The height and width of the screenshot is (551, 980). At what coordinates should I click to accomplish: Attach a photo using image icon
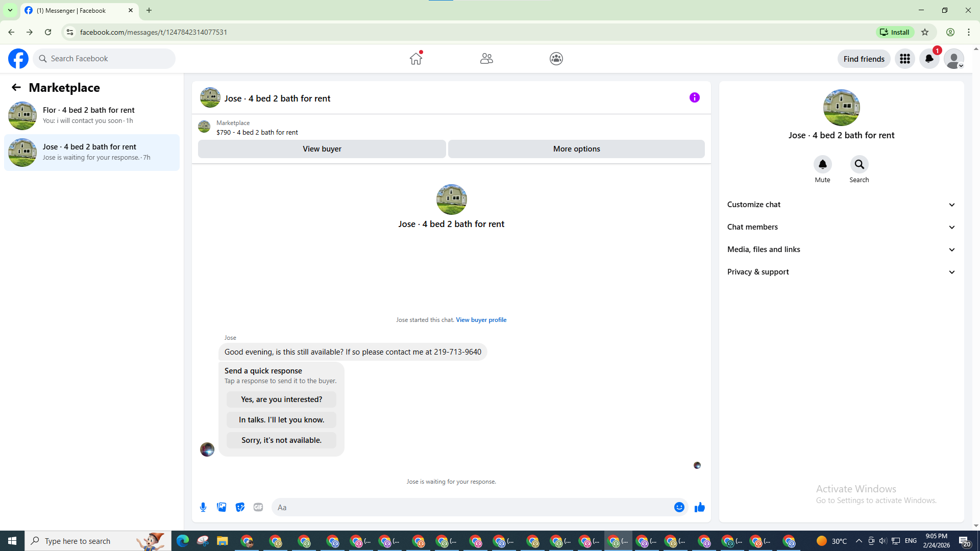pyautogui.click(x=222, y=507)
